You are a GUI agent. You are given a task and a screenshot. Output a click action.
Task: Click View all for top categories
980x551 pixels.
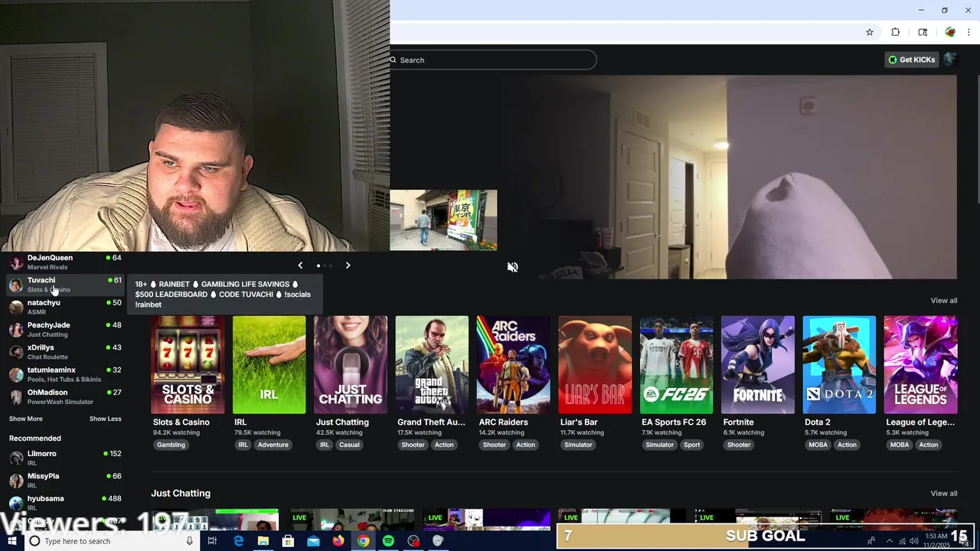(x=943, y=301)
